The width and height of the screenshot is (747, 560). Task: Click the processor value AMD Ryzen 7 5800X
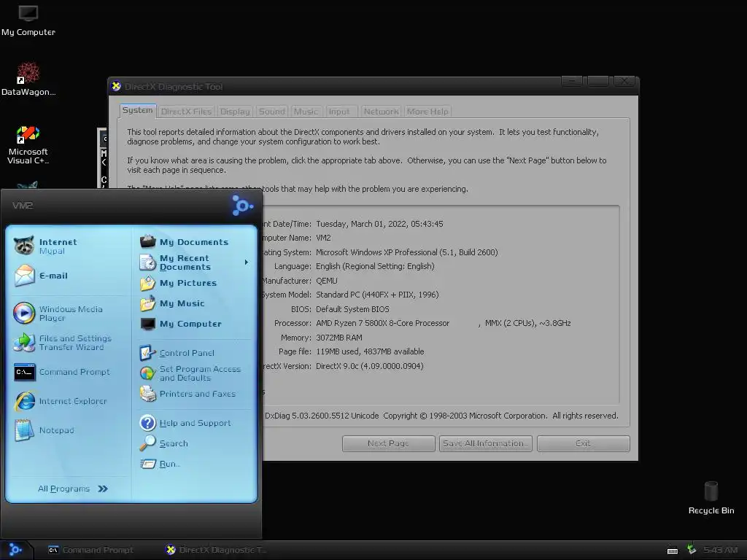click(x=382, y=323)
